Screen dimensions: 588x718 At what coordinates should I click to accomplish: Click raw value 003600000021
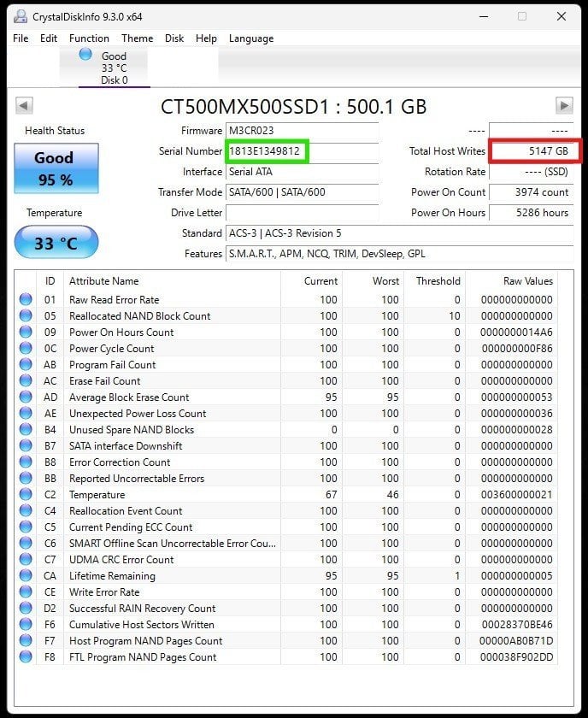point(516,495)
